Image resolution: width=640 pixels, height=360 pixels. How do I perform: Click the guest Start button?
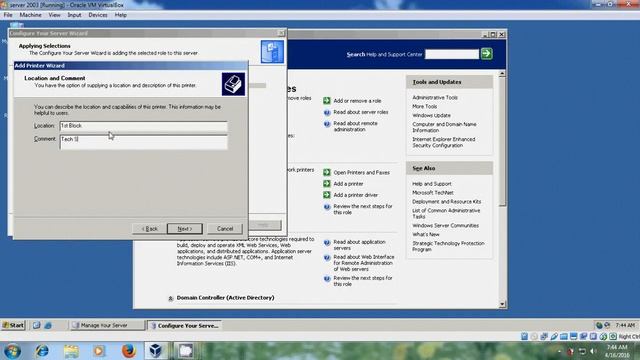(x=13, y=325)
